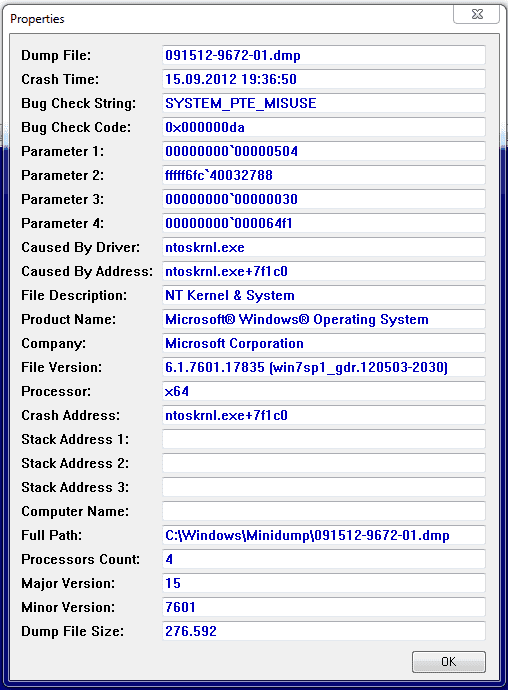
Task: Click the Minor Version 7601 field
Action: pos(324,607)
